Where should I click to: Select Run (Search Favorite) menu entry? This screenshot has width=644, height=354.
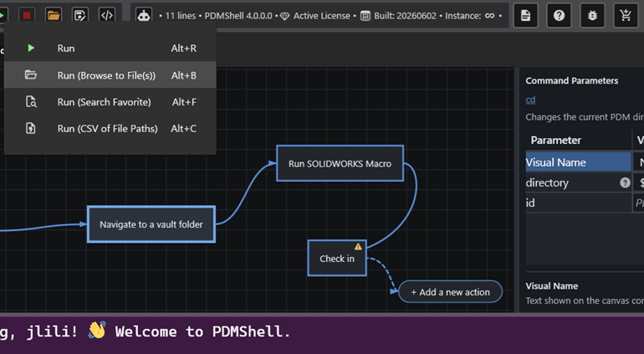point(110,101)
